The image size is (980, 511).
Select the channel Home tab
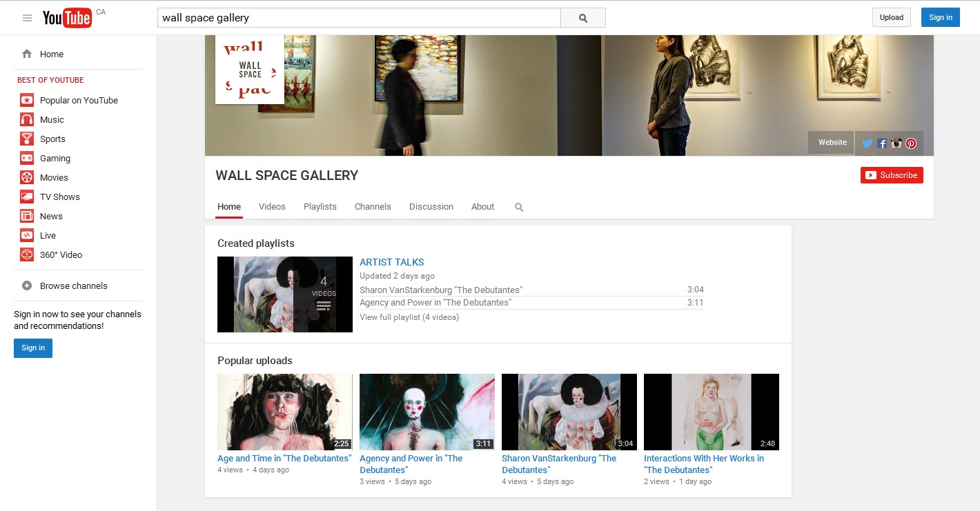(229, 206)
